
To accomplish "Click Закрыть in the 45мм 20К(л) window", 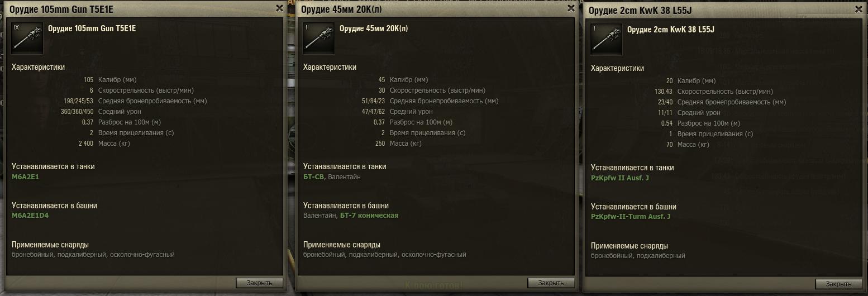I will pos(551,283).
